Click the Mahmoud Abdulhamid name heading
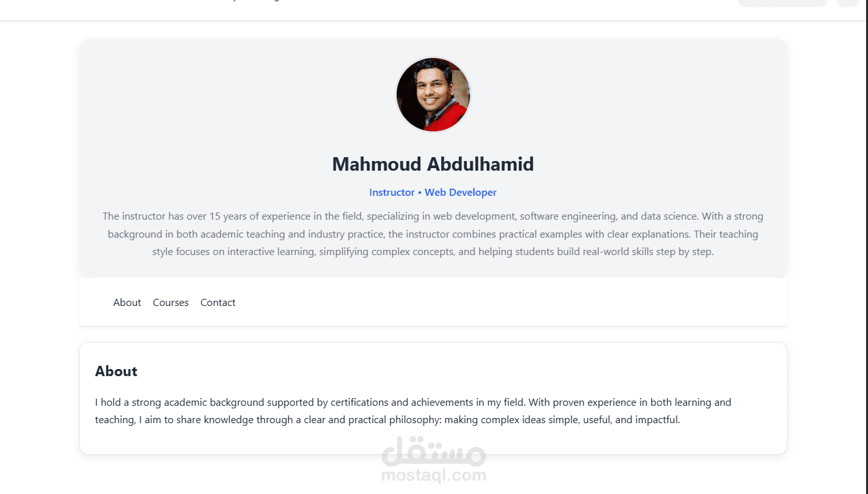The image size is (868, 494). click(433, 164)
